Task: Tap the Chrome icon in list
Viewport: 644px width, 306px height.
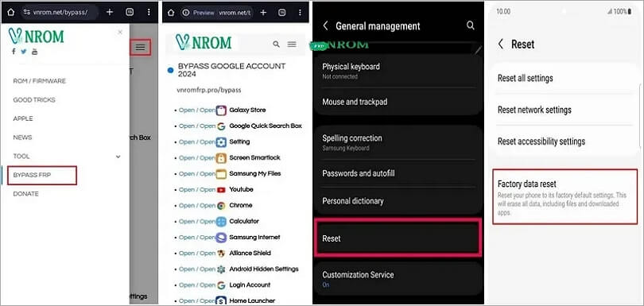Action: pos(221,206)
